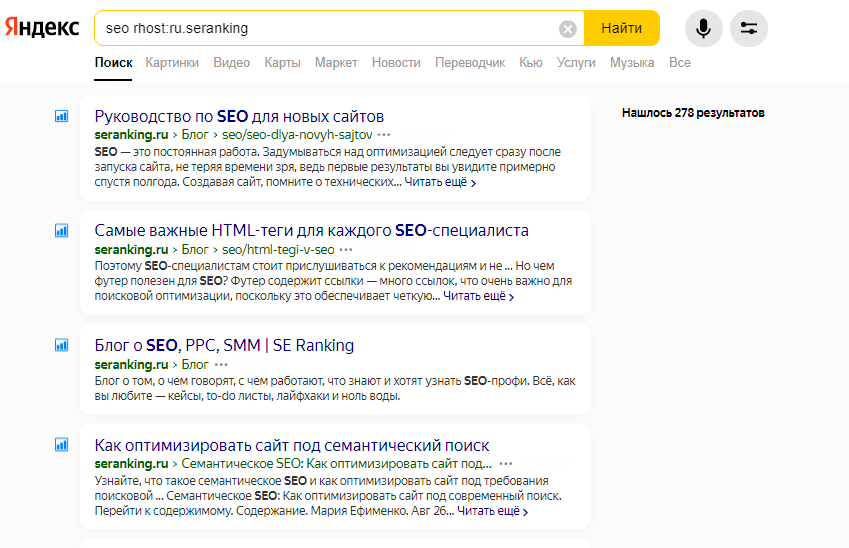Click the stats icon beside 'Руководство по SEO' result
Viewport: 849px width, 548px height.
point(62,116)
